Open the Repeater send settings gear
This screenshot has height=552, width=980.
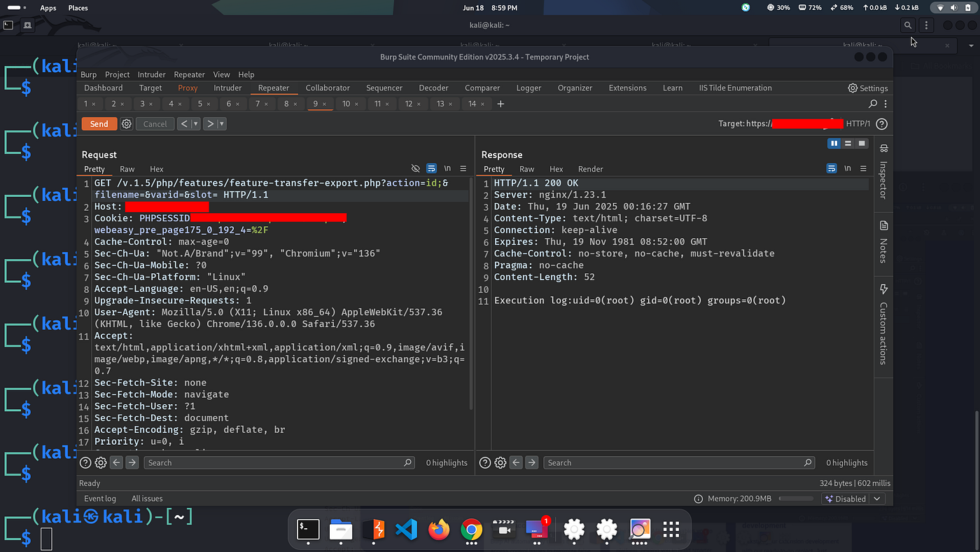coord(127,124)
